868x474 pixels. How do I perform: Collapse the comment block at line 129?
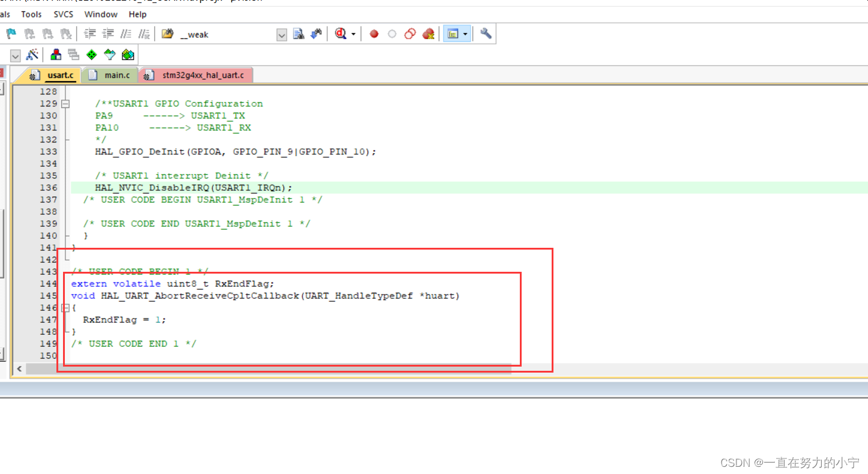65,104
